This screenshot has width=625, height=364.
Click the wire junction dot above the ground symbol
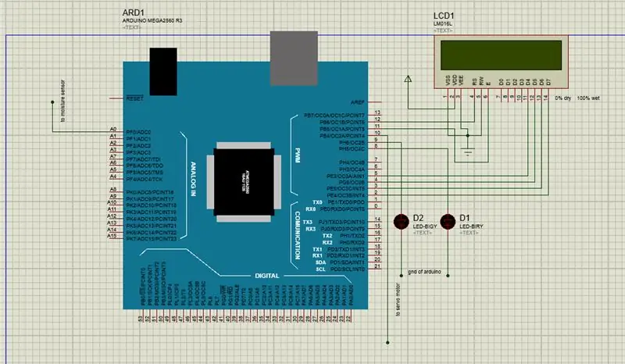[467, 136]
